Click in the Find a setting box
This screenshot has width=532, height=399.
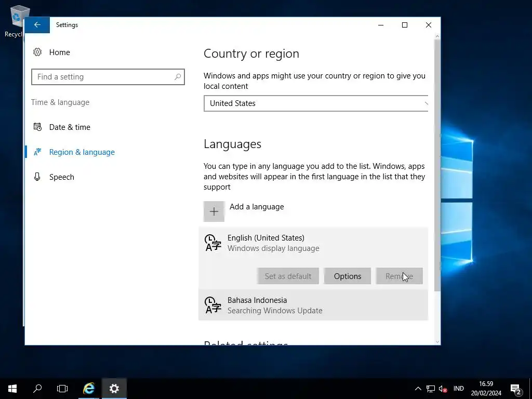coord(108,77)
